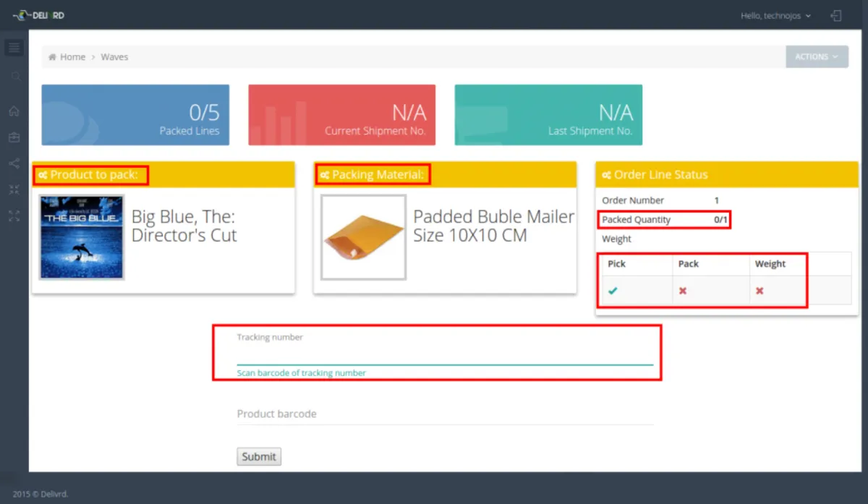This screenshot has height=504, width=868.
Task: Click the Packed Quantity label
Action: pos(637,220)
